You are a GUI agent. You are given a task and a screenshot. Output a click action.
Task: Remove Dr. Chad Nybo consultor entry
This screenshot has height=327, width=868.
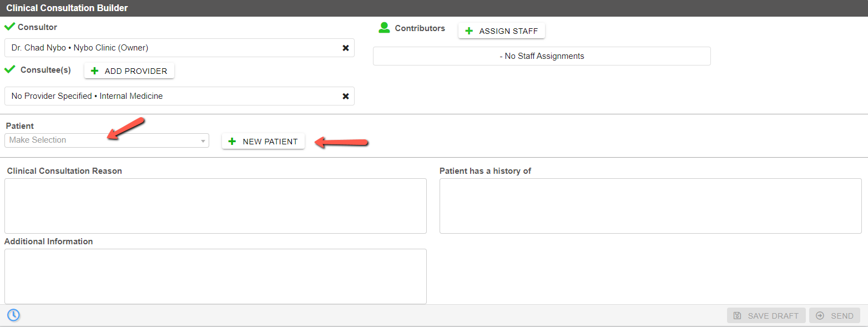click(346, 48)
